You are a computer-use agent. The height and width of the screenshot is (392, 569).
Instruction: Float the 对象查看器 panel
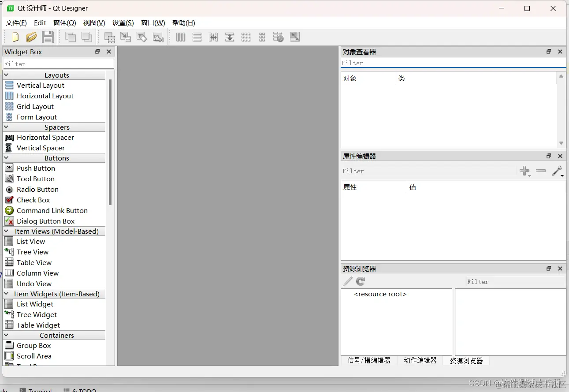pos(549,52)
